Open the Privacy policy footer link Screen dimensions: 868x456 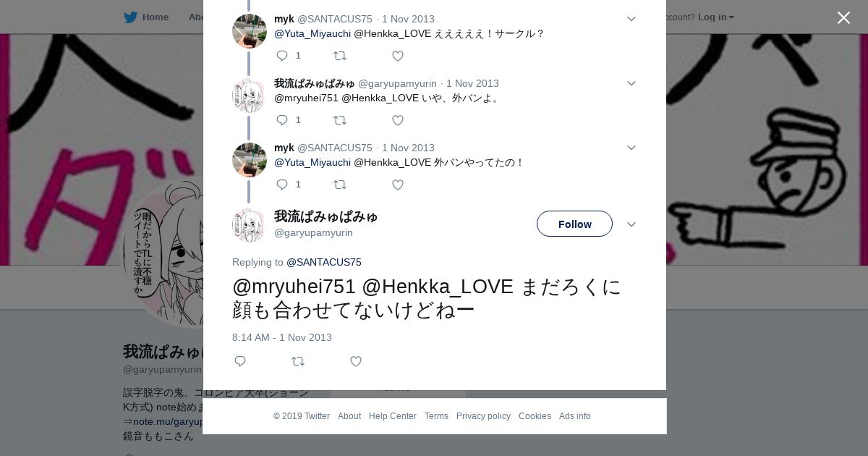coord(483,416)
